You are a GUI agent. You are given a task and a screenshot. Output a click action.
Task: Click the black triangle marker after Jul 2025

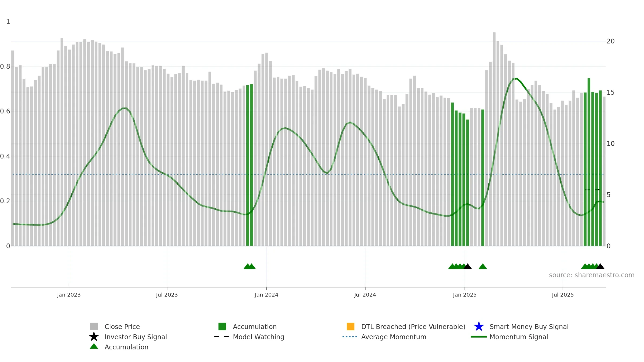coord(600,266)
